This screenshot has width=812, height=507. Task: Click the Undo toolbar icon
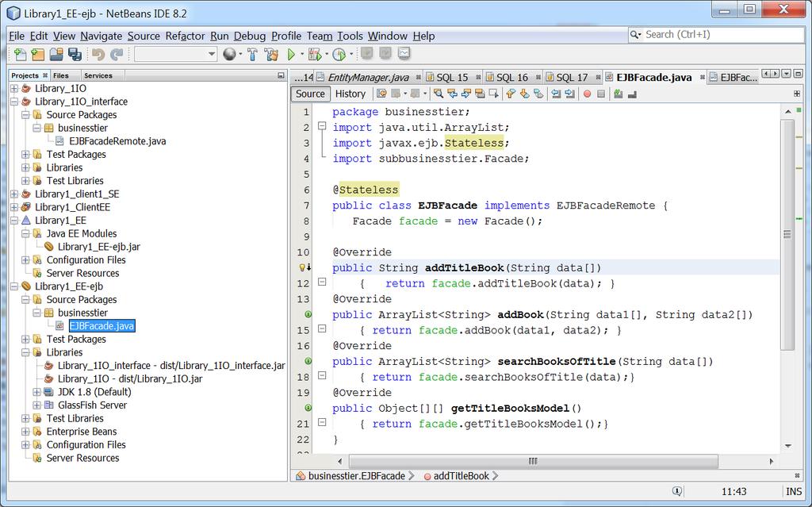[x=98, y=54]
